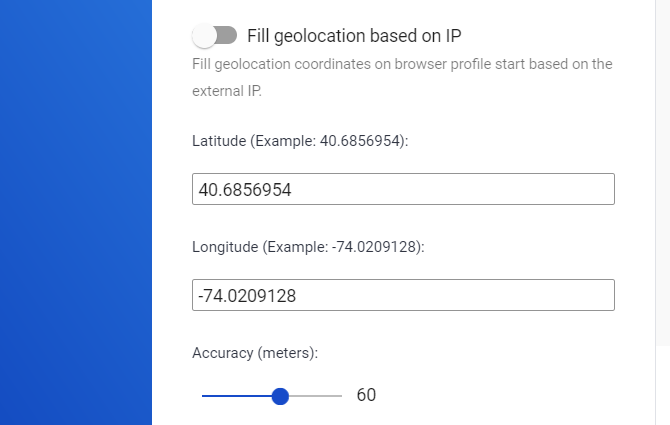Screen dimensions: 670x425
Task: Click the "Accuracy (meters):" label
Action: click(254, 352)
